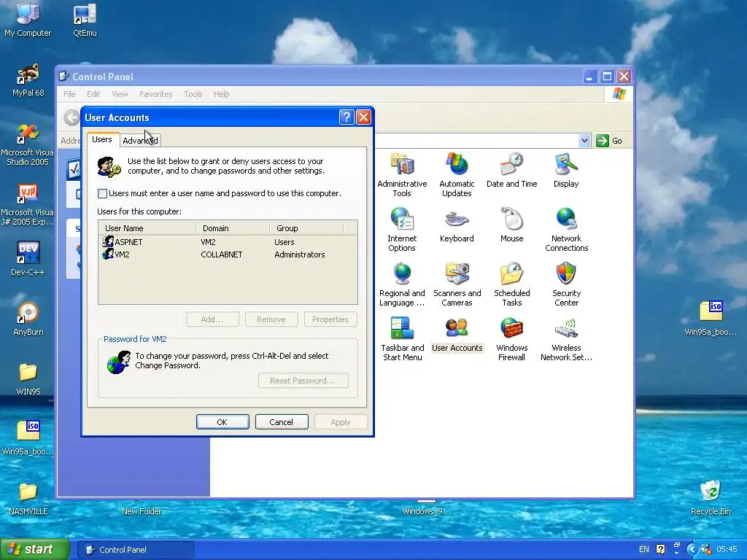Open the Edit menu in Control Panel
Viewport: 747px width, 560px height.
tap(93, 94)
